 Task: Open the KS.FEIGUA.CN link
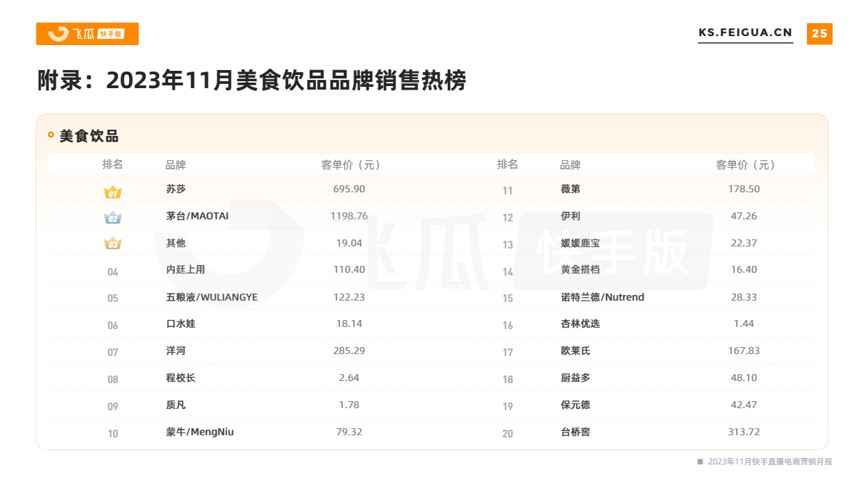coord(745,33)
